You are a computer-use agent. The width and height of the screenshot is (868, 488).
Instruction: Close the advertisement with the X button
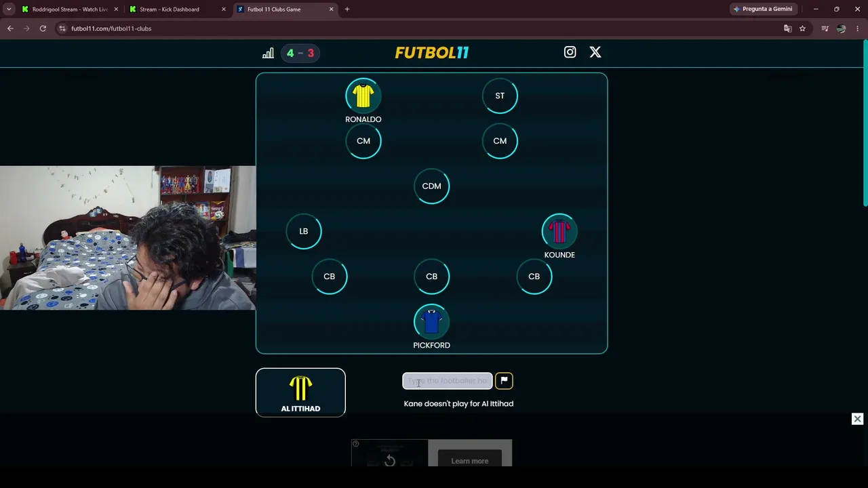(x=857, y=419)
